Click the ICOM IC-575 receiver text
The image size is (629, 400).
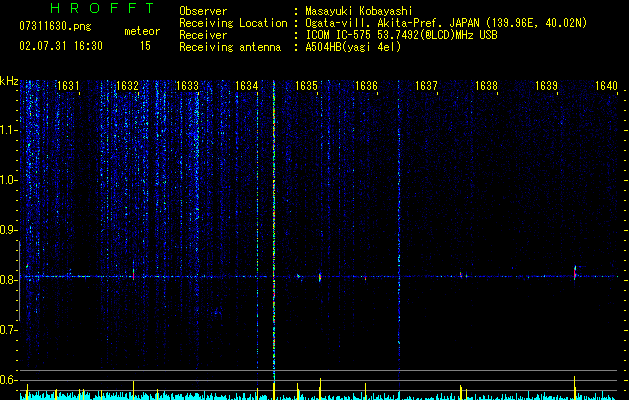(x=401, y=35)
